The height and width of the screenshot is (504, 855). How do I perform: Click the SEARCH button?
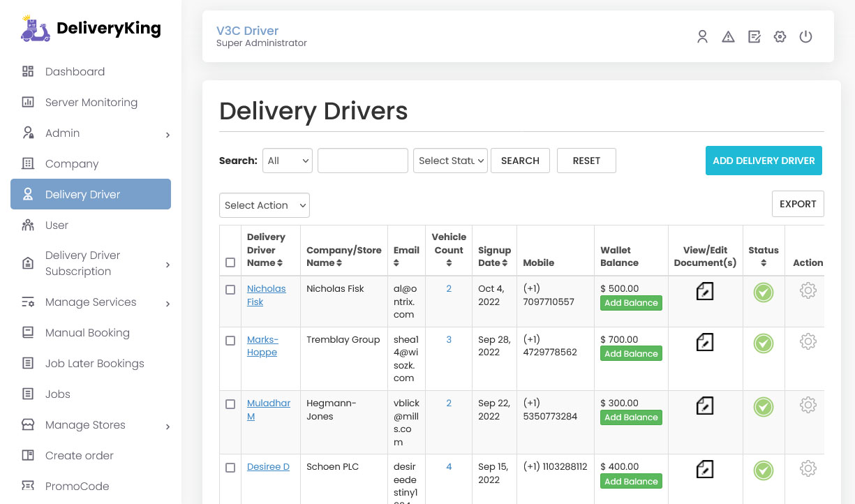pyautogui.click(x=520, y=161)
